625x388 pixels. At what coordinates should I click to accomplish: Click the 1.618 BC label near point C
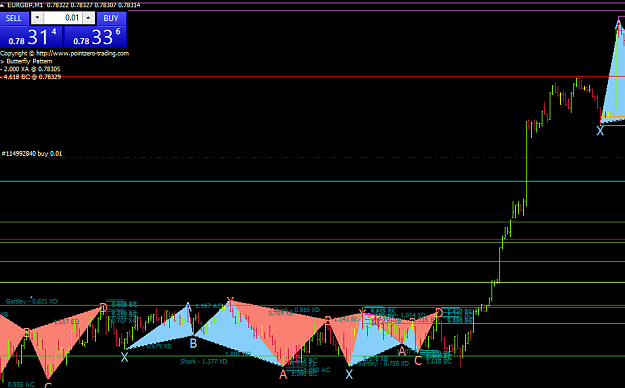point(439,362)
